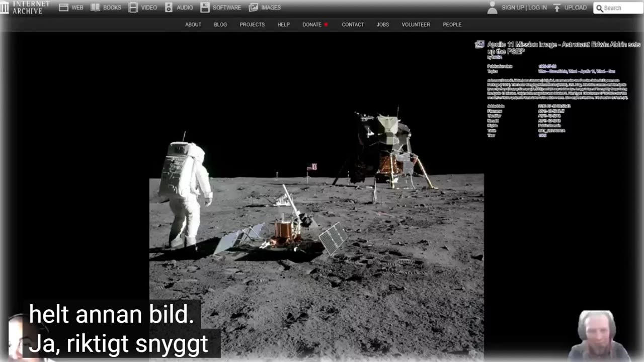Open the VIDEO menu label
The image size is (644, 362).
(149, 8)
